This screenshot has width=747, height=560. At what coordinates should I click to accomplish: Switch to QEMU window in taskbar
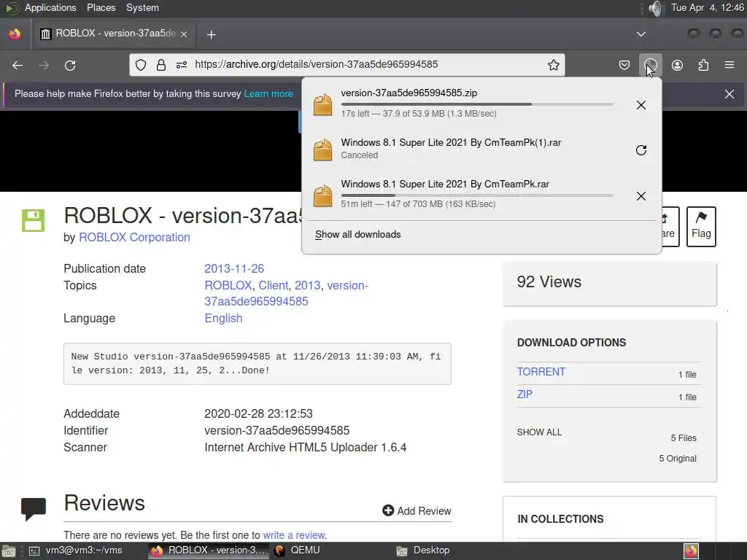point(299,551)
